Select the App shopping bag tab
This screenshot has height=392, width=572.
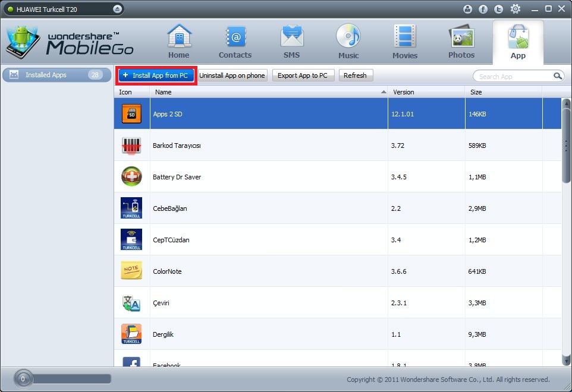tap(518, 42)
